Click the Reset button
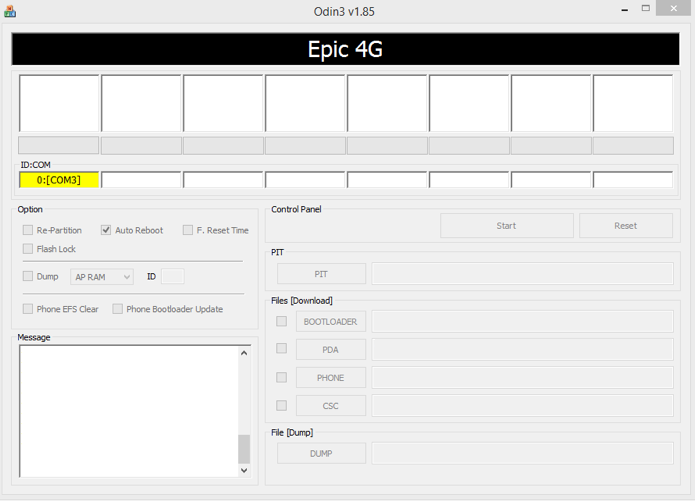The height and width of the screenshot is (502, 695). pos(626,226)
